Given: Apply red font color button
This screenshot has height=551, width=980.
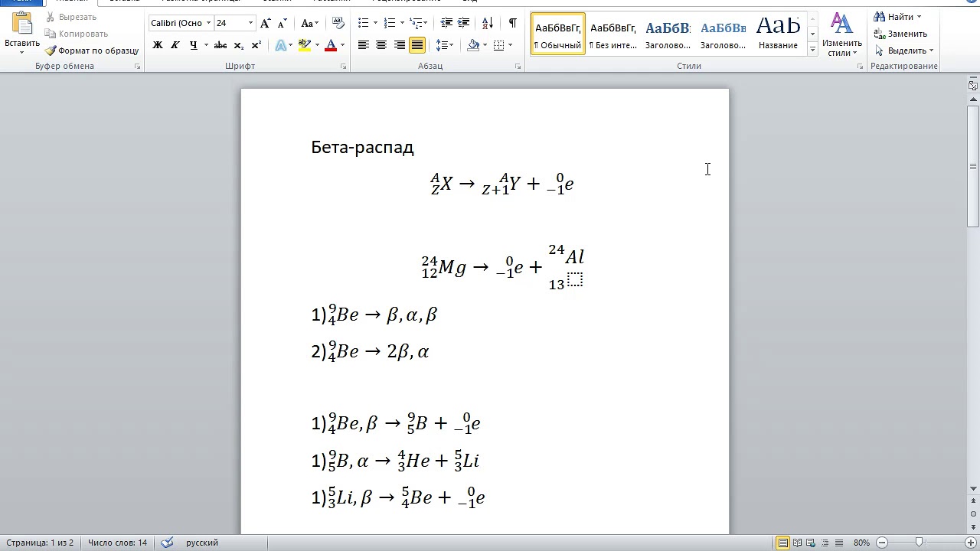Looking at the screenshot, I should click(x=331, y=45).
